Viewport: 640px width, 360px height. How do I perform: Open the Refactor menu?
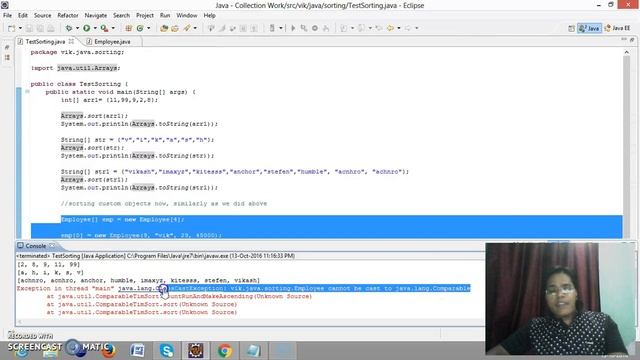click(68, 16)
